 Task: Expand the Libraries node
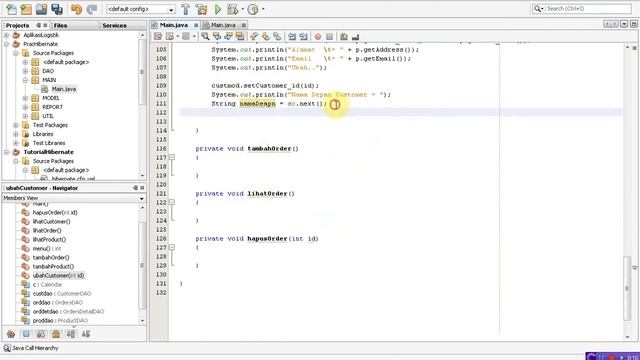coord(16,134)
